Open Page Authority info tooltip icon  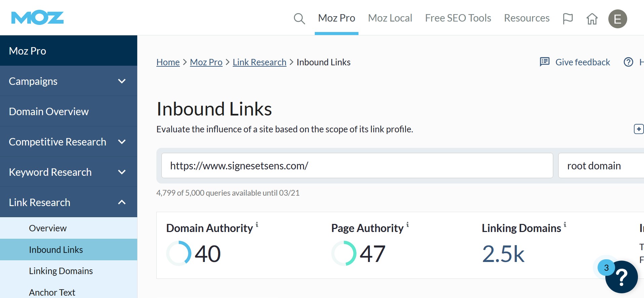pos(408,224)
